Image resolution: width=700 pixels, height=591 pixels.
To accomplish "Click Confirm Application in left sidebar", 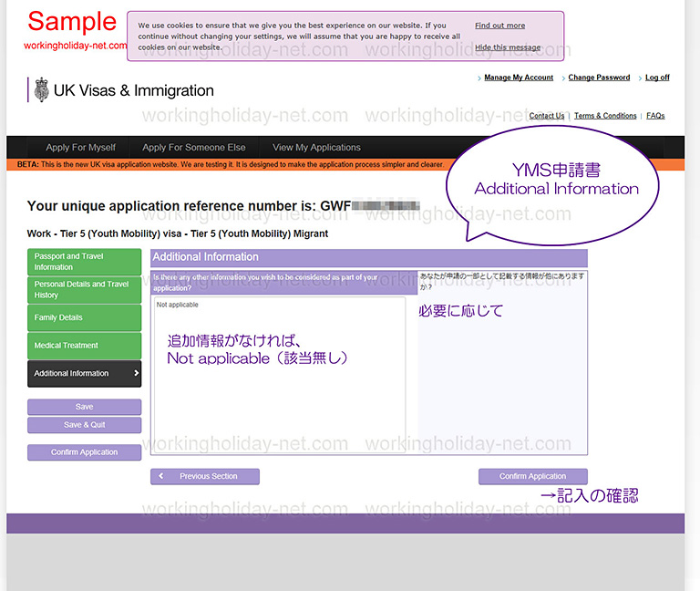I will 85,452.
